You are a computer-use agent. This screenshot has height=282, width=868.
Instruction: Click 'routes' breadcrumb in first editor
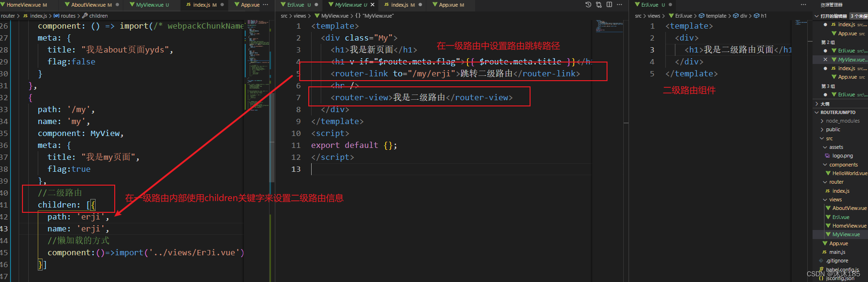click(x=65, y=16)
